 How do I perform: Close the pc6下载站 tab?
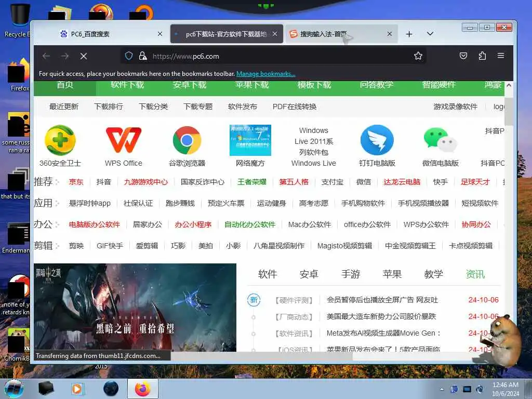tap(275, 34)
